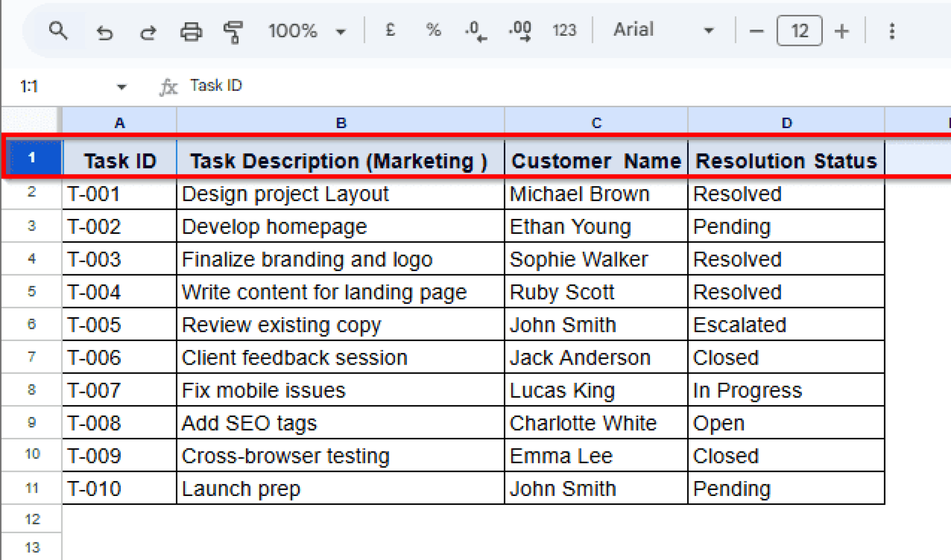Apply percent format icon

point(432,31)
